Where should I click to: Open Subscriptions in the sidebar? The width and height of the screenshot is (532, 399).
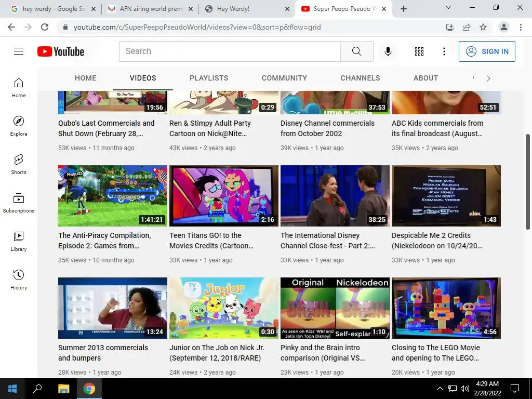click(x=19, y=203)
